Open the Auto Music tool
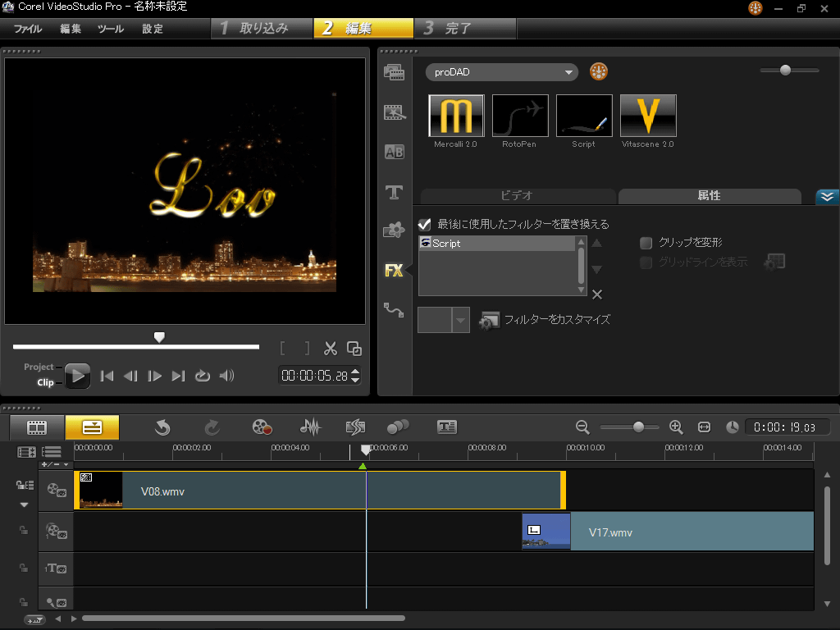This screenshot has height=630, width=840. [x=356, y=427]
